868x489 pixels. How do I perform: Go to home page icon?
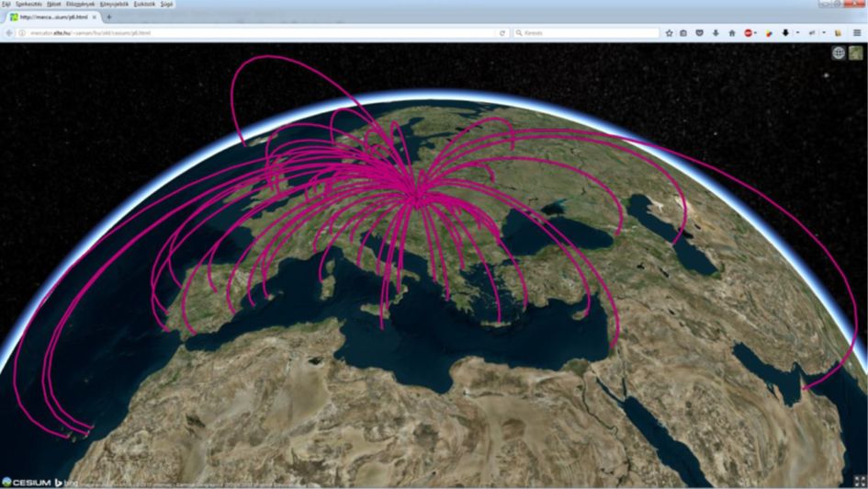tap(732, 33)
